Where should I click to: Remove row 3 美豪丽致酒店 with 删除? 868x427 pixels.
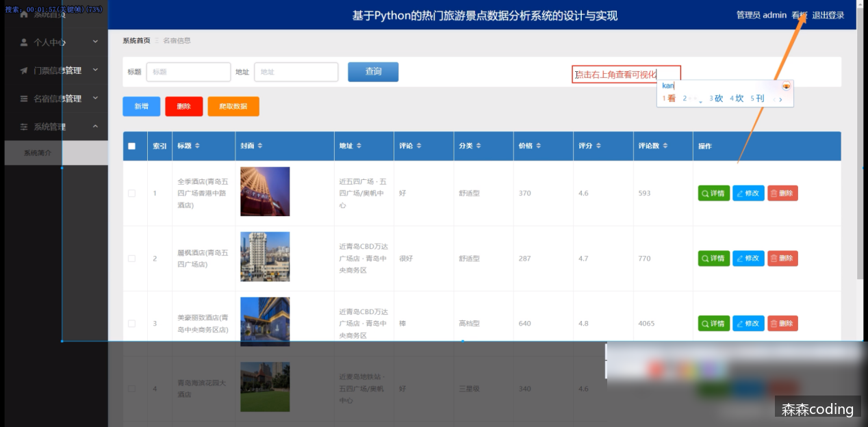pos(782,324)
